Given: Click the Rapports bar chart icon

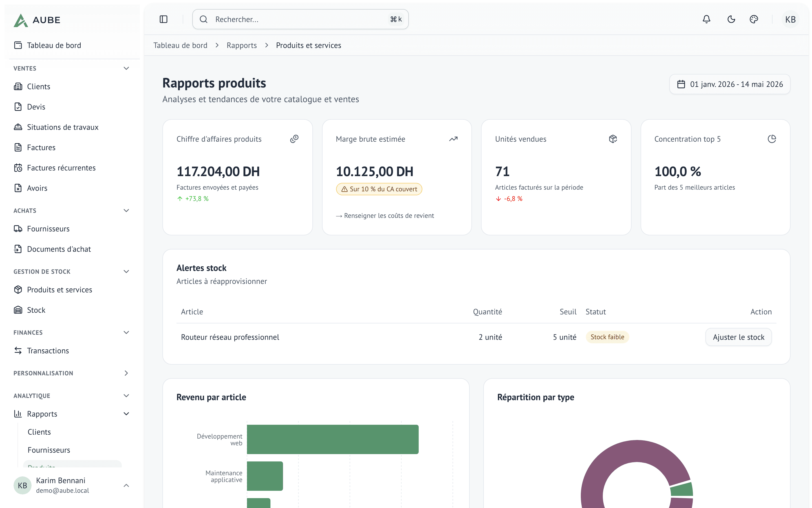Looking at the screenshot, I should (x=18, y=413).
